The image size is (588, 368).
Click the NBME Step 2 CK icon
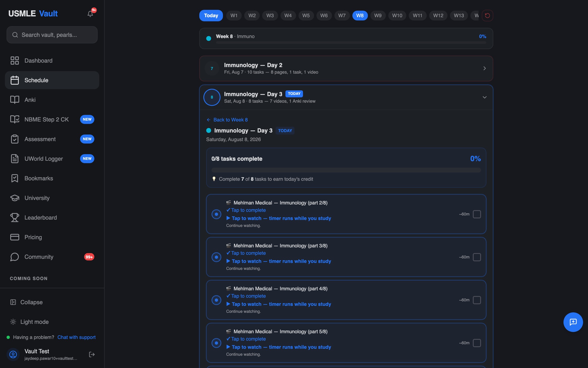click(15, 119)
